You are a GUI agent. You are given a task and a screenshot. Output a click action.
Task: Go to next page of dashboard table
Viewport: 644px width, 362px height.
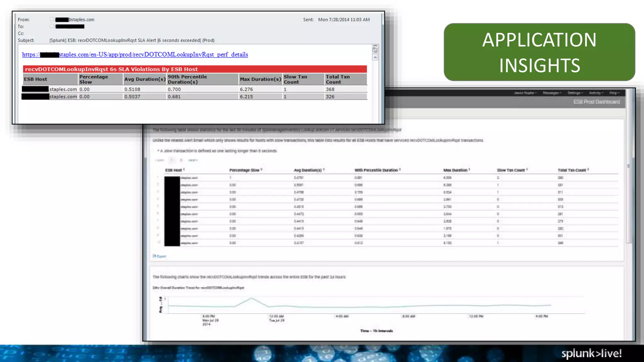point(193,160)
